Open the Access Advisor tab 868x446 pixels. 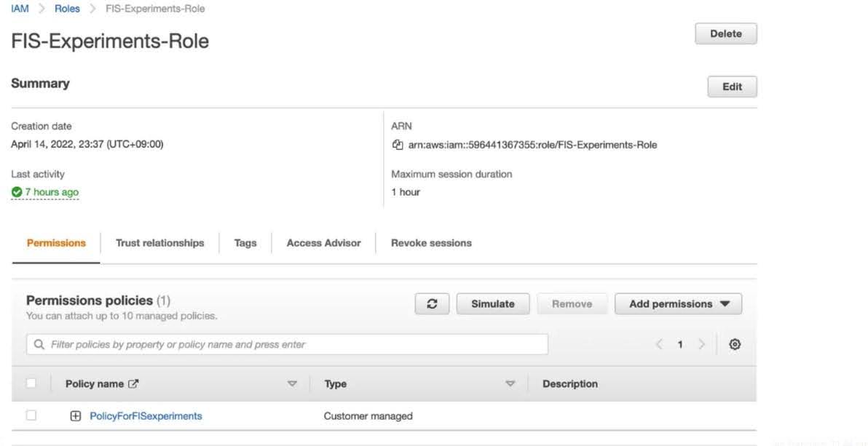323,243
